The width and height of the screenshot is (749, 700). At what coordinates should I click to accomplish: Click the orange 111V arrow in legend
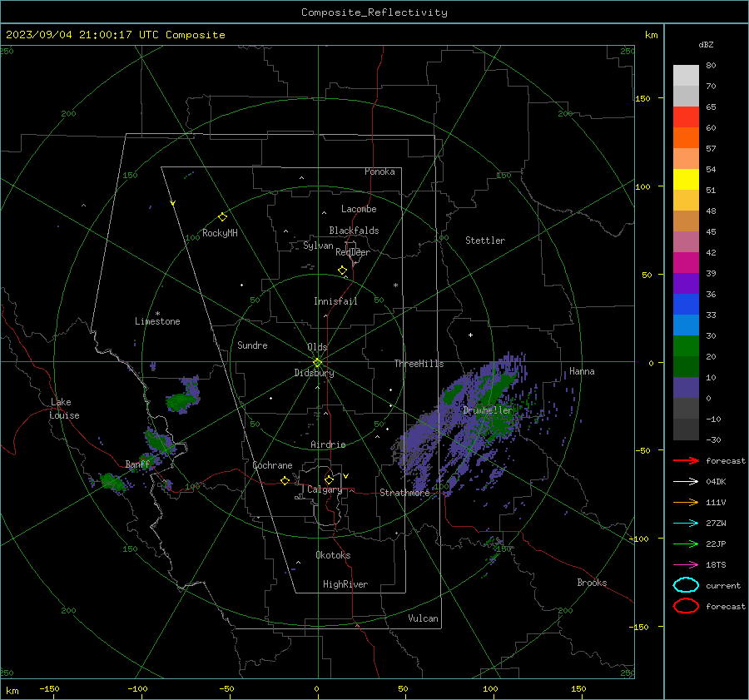coord(686,502)
